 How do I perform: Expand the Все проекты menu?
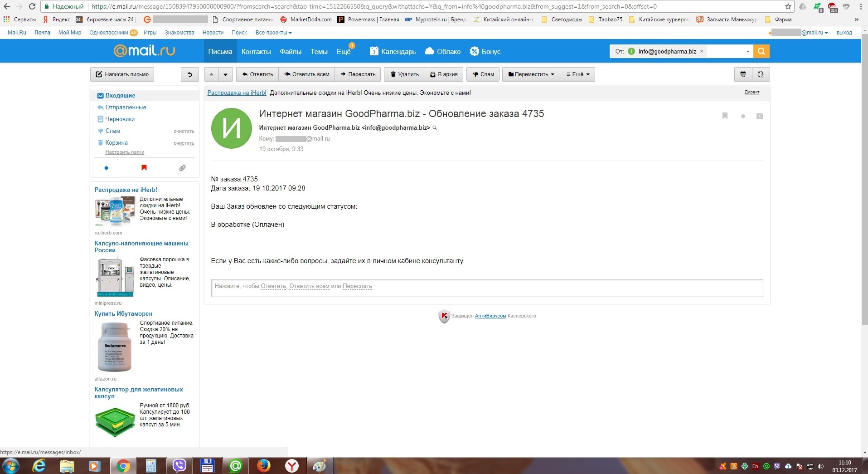coord(273,33)
